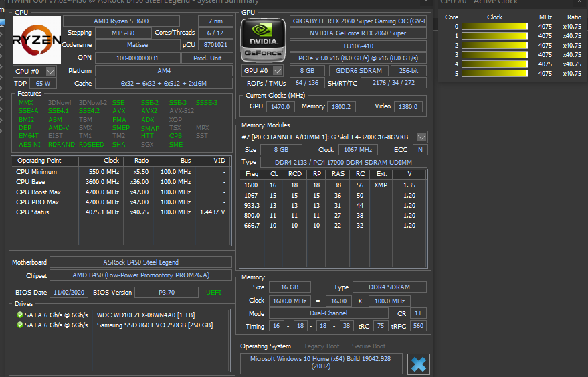The image size is (588, 377).
Task: Select the CPU Minimum operating point row
Action: click(x=121, y=171)
